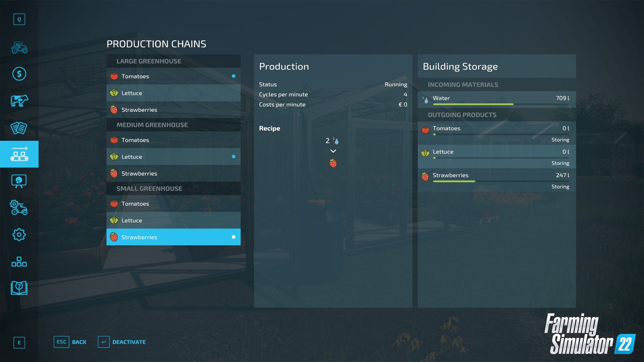
Task: Open the vehicle workshop gear-tractor icon
Action: [19, 208]
